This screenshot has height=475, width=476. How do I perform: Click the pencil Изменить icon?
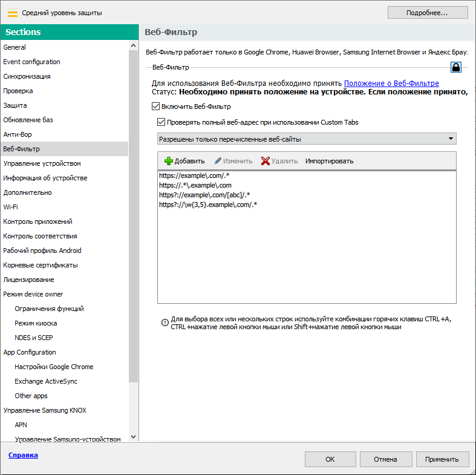[x=218, y=161]
